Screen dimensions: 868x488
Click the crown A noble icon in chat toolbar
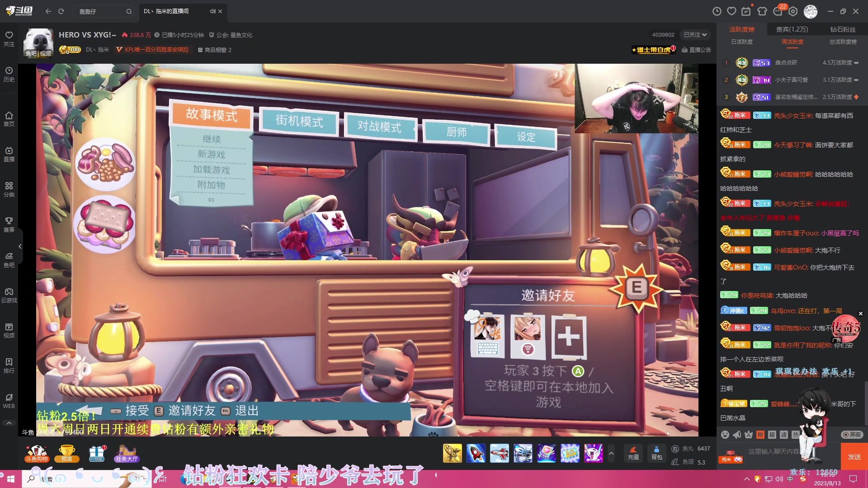(749, 435)
